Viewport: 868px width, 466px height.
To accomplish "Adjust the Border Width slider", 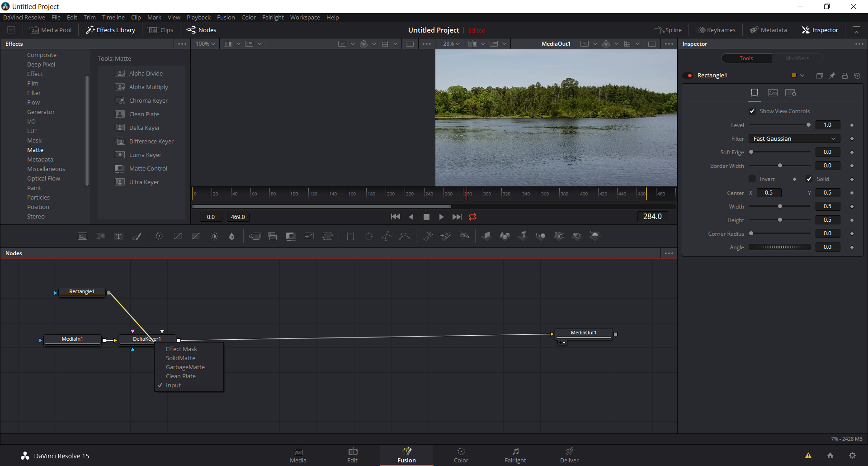I will (780, 166).
